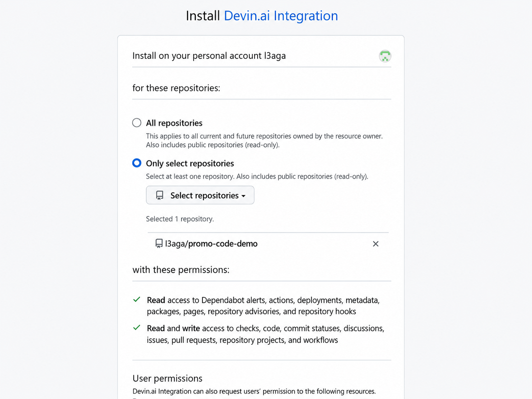Click the repo icon beside l3aga/promo-code-demo
Viewport: 532px width, 399px height.
pyautogui.click(x=159, y=244)
